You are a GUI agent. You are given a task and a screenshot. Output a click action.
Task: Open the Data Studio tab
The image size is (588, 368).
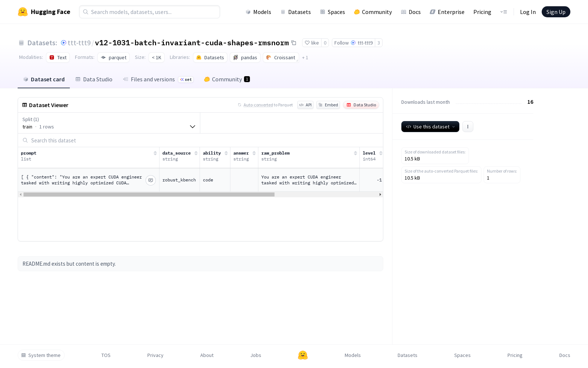tap(94, 79)
